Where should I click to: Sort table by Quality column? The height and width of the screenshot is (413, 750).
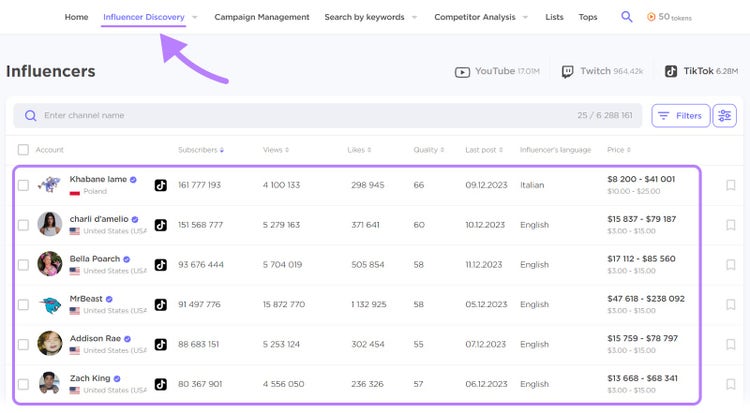[x=429, y=150]
